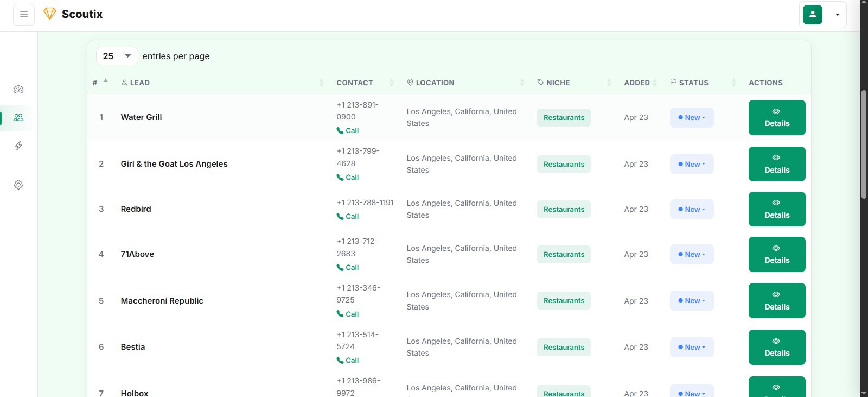Open the green user profile icon
The height and width of the screenshot is (397, 868).
pyautogui.click(x=813, y=15)
